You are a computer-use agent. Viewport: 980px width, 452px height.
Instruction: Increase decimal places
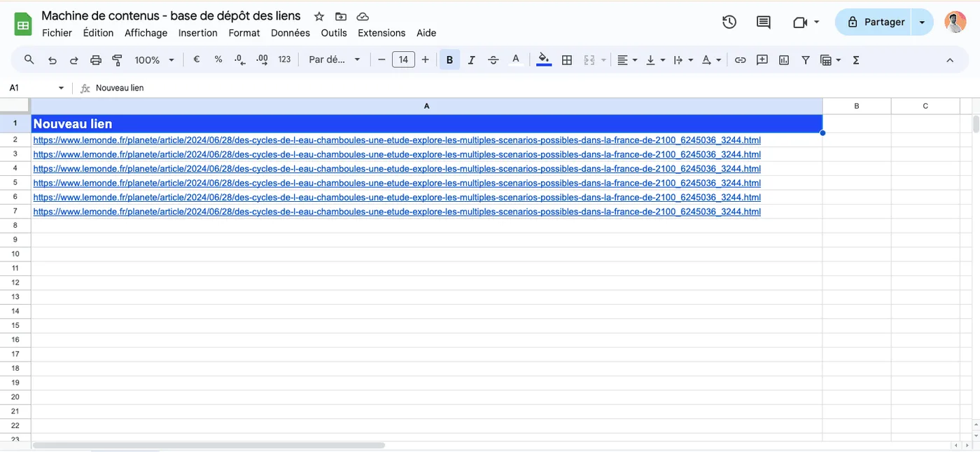coord(262,60)
